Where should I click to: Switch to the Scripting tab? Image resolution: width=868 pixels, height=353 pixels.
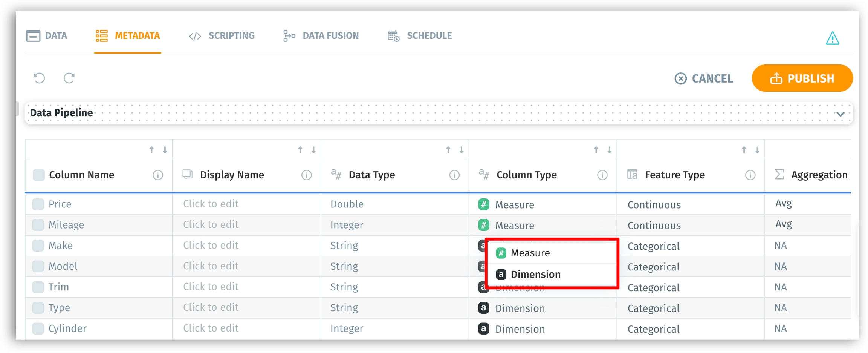coord(222,36)
